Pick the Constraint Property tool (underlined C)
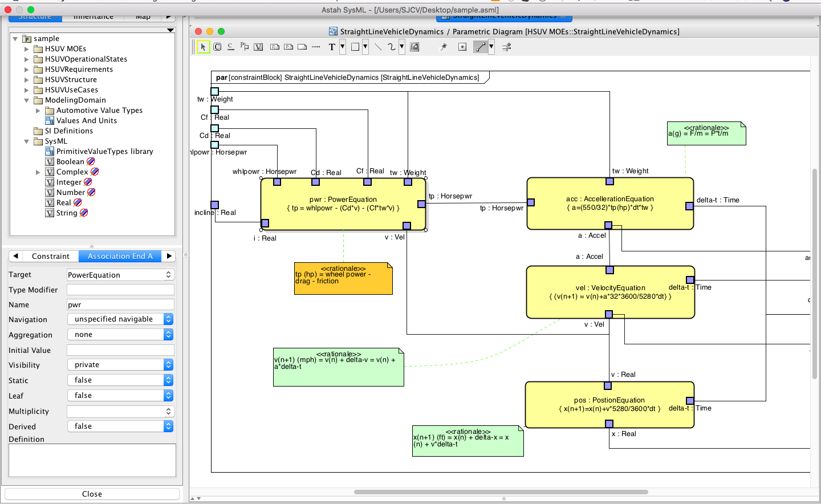Viewport: 821px width, 504px height. tap(231, 47)
